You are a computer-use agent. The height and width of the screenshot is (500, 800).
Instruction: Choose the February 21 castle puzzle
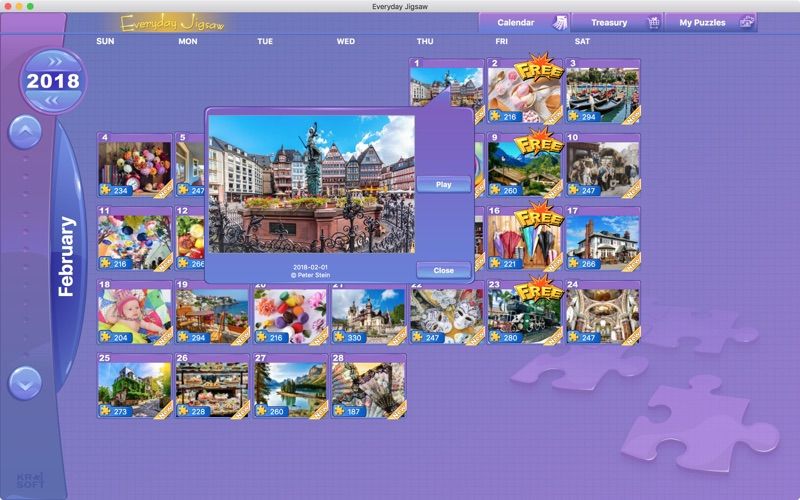coord(368,312)
